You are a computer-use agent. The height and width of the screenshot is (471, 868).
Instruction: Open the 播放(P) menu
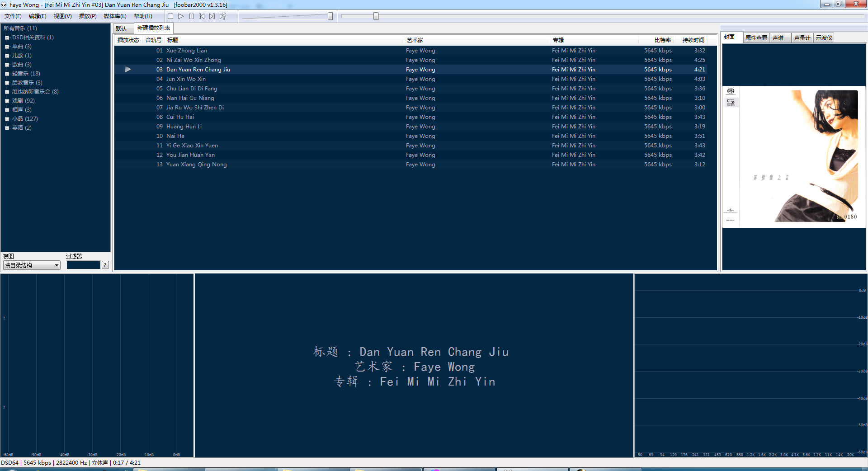pos(88,16)
